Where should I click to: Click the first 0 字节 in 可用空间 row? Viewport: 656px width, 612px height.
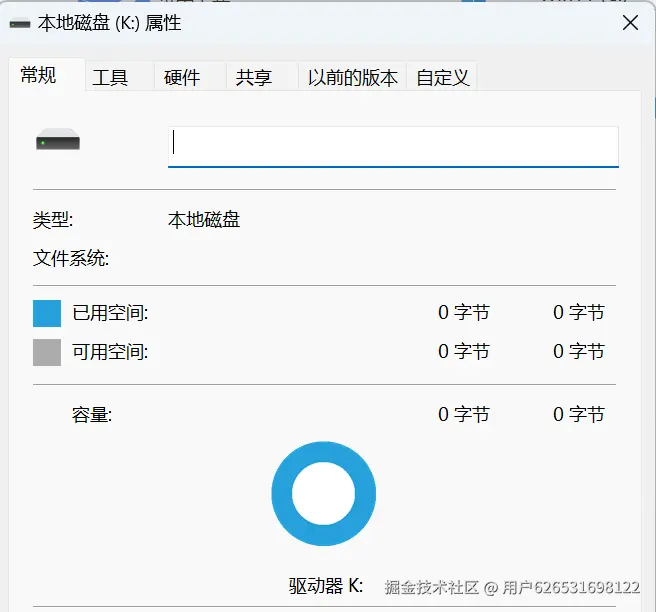click(464, 351)
